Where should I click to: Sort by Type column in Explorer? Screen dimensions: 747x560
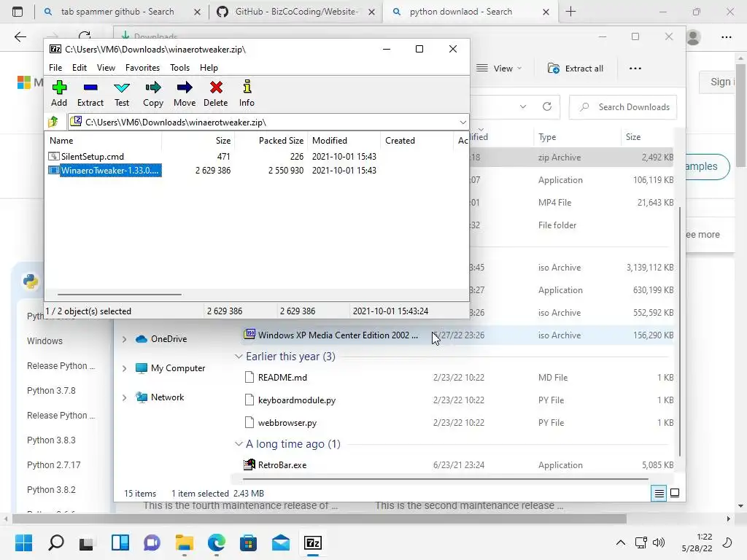tap(547, 137)
